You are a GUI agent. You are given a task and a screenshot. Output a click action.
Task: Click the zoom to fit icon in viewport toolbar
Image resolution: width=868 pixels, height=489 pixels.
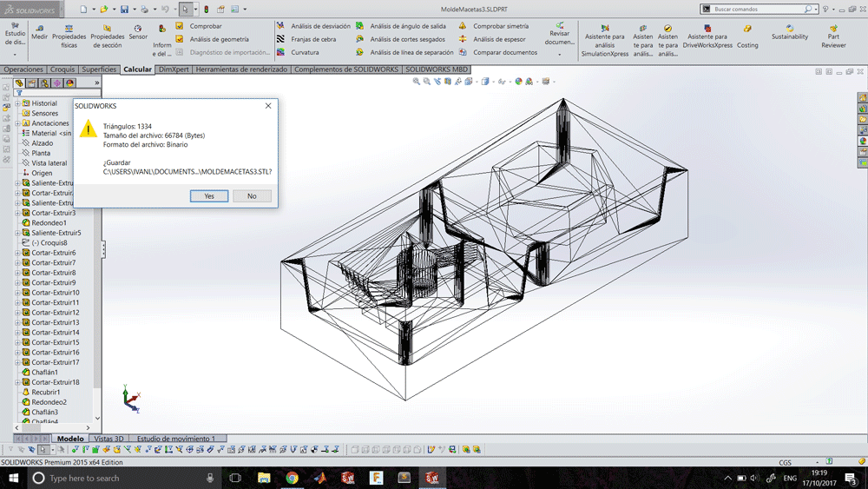(417, 82)
